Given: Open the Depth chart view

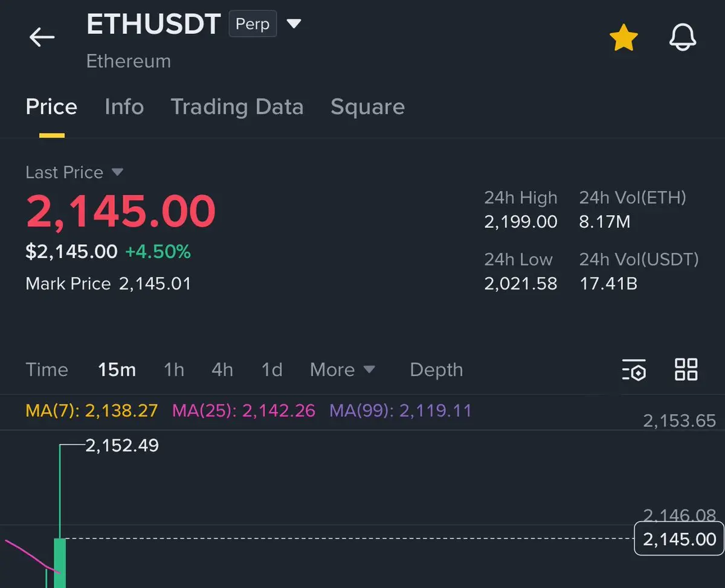Looking at the screenshot, I should tap(436, 370).
